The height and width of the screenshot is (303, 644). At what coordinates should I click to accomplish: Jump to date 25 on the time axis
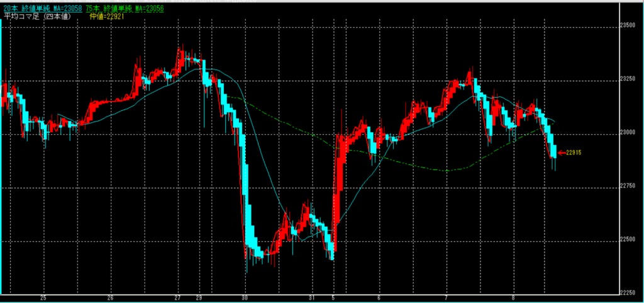point(43,298)
